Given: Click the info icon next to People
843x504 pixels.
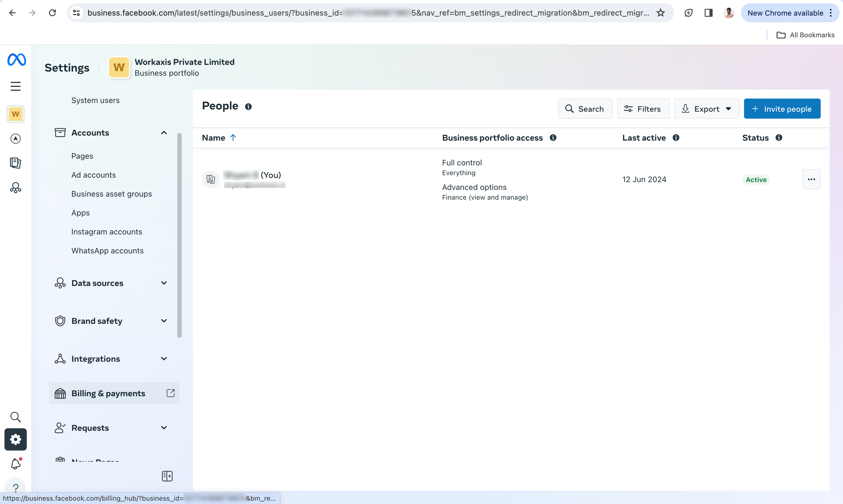Looking at the screenshot, I should point(248,107).
